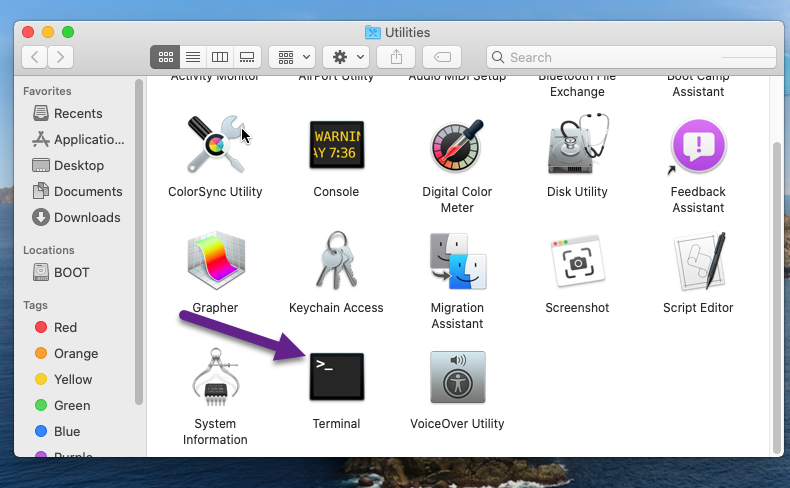Click the main file area scrollbar

(776, 297)
